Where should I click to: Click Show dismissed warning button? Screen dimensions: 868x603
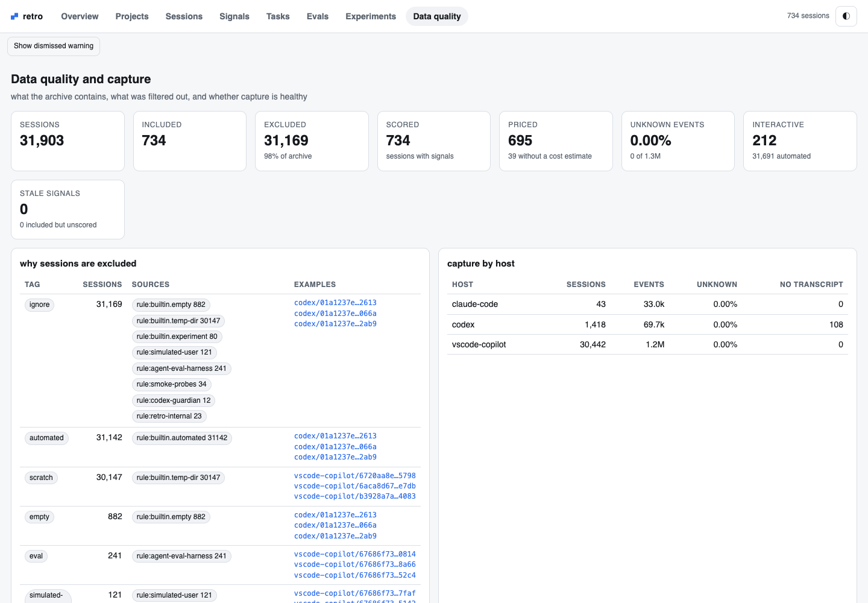tap(54, 46)
